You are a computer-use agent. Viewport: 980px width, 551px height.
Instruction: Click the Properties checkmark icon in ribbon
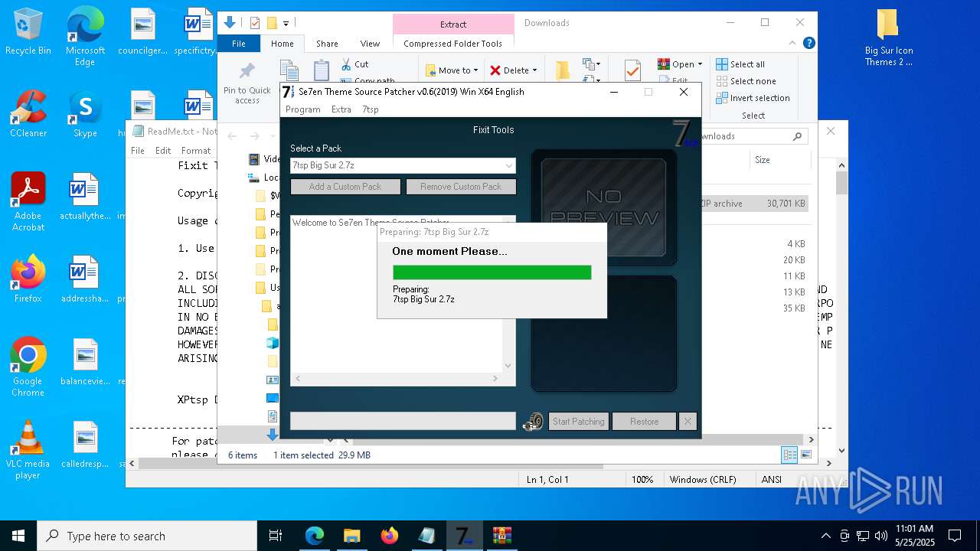point(632,70)
